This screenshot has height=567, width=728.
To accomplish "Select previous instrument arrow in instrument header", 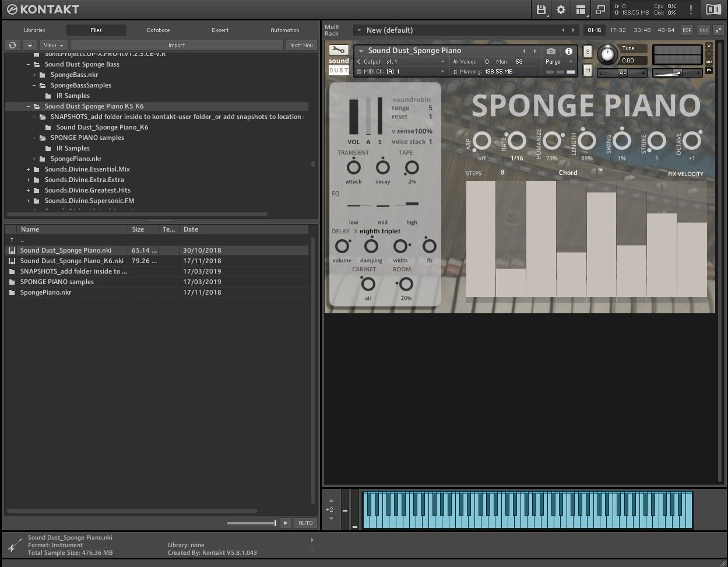I will (x=524, y=51).
